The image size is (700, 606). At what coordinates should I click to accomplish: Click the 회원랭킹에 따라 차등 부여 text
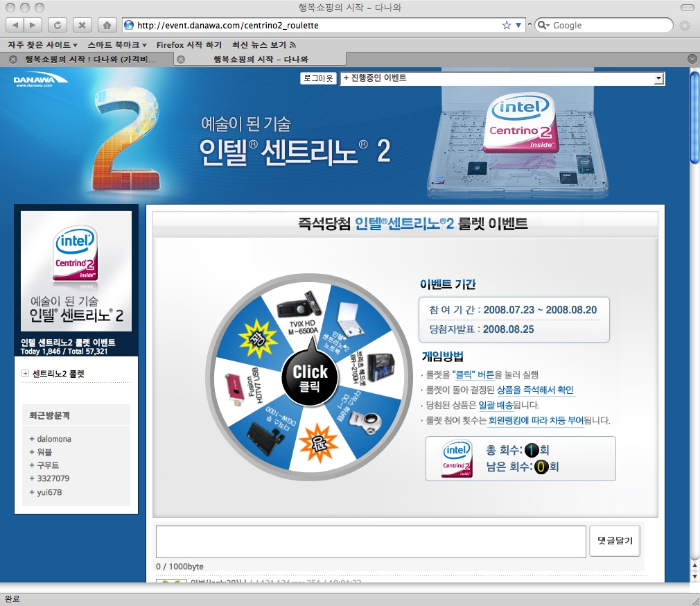536,420
